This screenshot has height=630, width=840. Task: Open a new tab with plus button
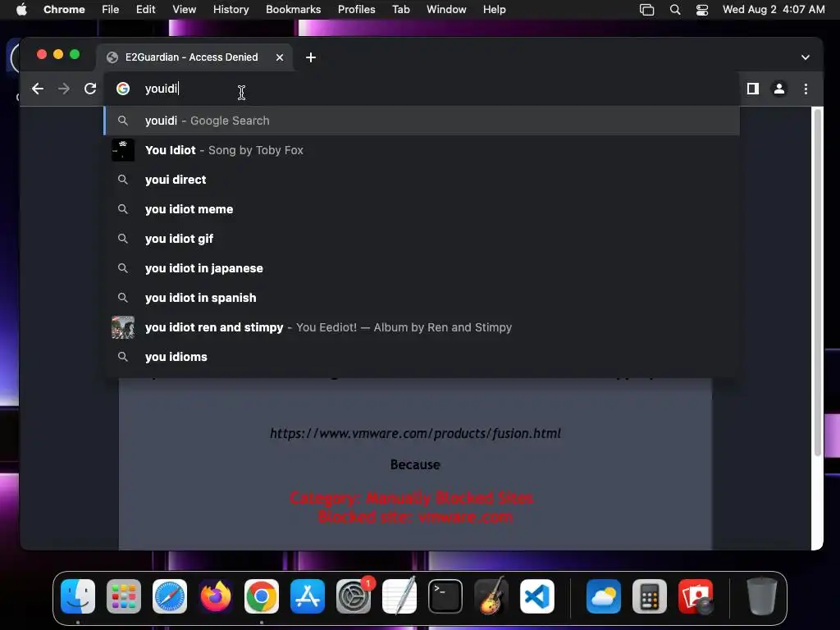pyautogui.click(x=311, y=57)
